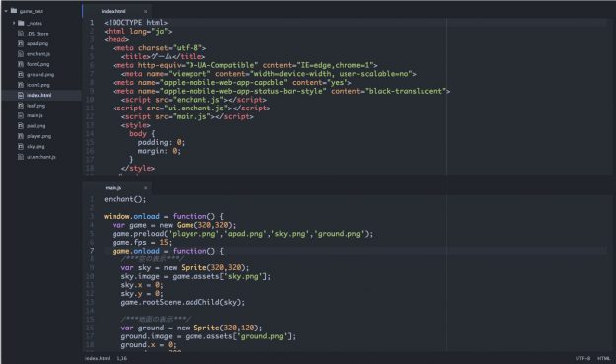This screenshot has height=364, width=616.
Task: Switch to the index.html tab
Action: pyautogui.click(x=114, y=11)
